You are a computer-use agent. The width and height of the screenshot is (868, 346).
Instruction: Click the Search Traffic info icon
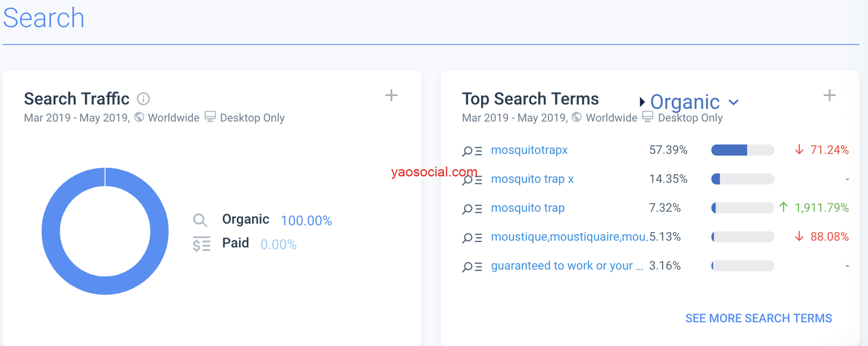143,99
